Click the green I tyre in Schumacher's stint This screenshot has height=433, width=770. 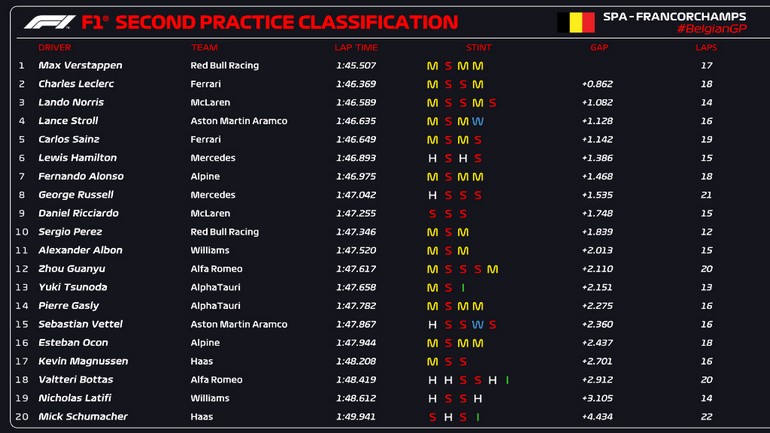pos(478,417)
